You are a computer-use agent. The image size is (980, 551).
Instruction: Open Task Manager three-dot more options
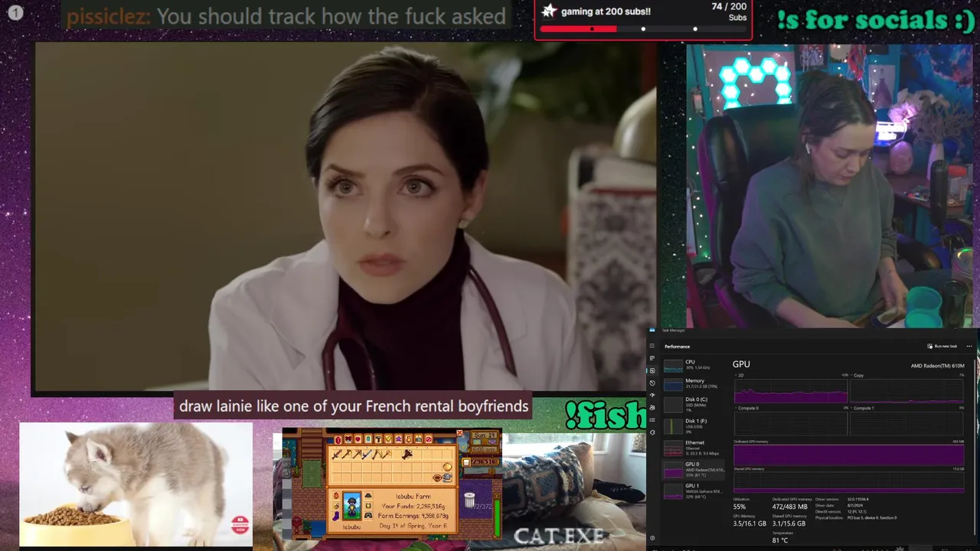[969, 347]
